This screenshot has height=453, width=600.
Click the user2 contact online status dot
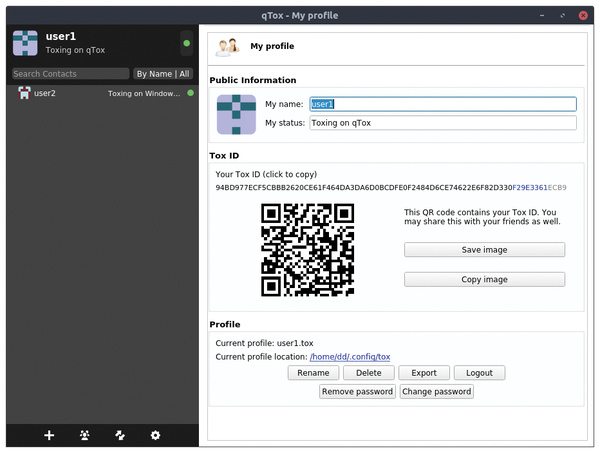191,93
